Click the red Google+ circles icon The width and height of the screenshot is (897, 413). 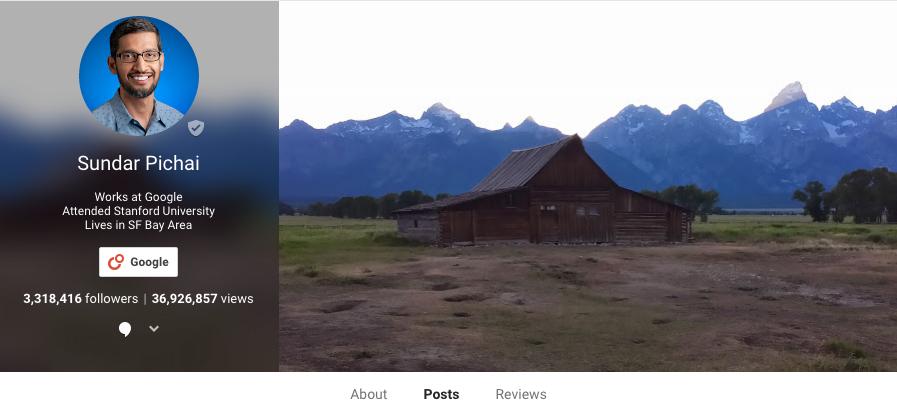(116, 262)
